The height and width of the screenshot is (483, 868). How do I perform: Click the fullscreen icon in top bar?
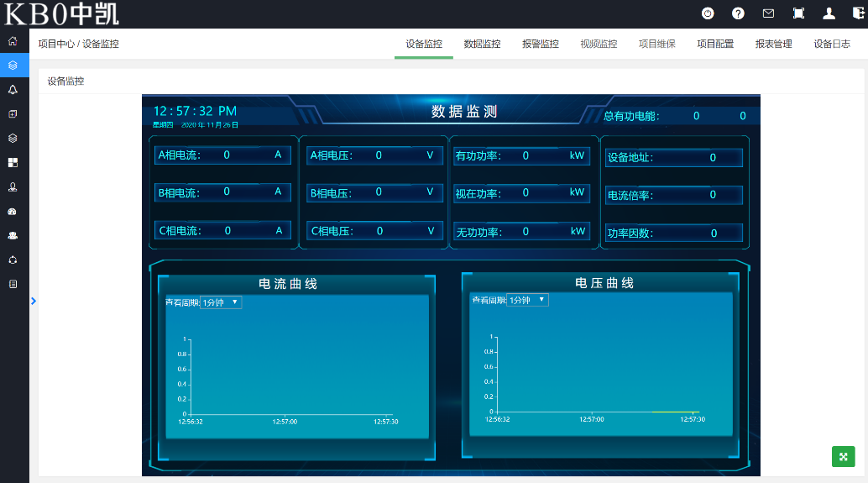click(798, 13)
